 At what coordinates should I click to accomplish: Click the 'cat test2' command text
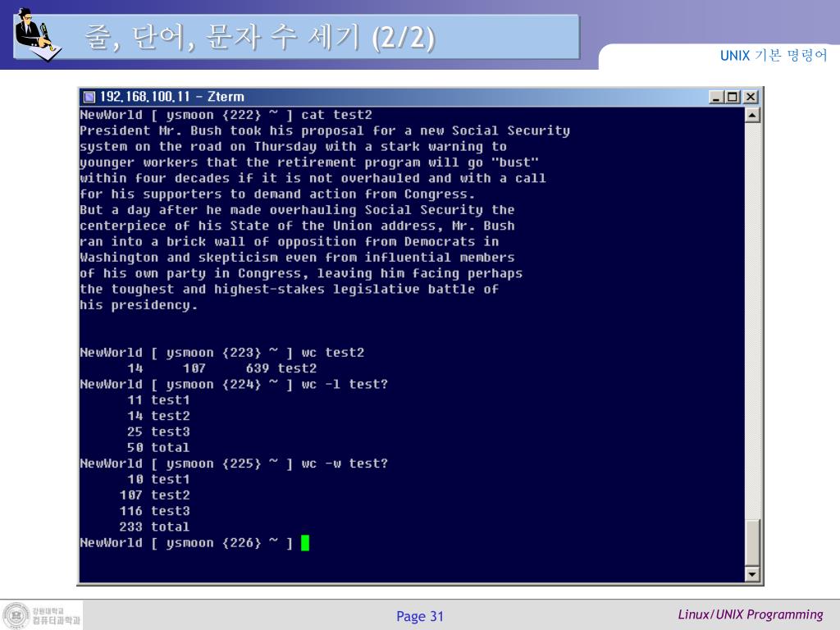[336, 115]
